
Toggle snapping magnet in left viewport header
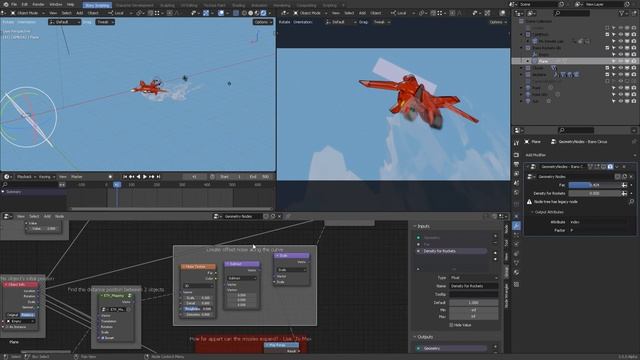click(151, 13)
